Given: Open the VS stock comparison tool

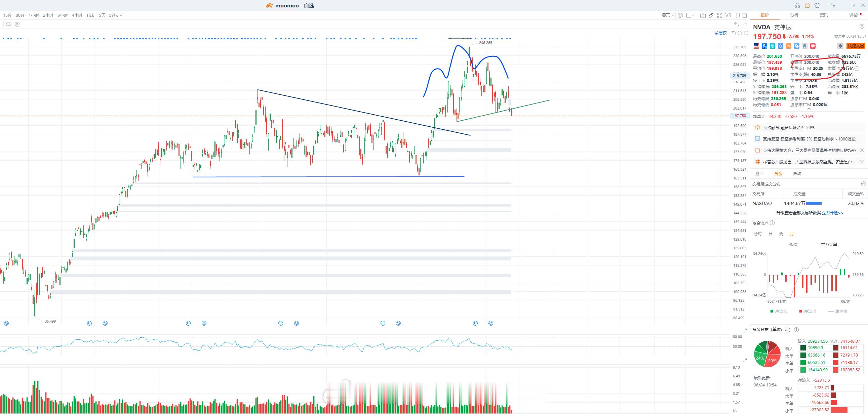Looking at the screenshot, I should click(x=728, y=15).
